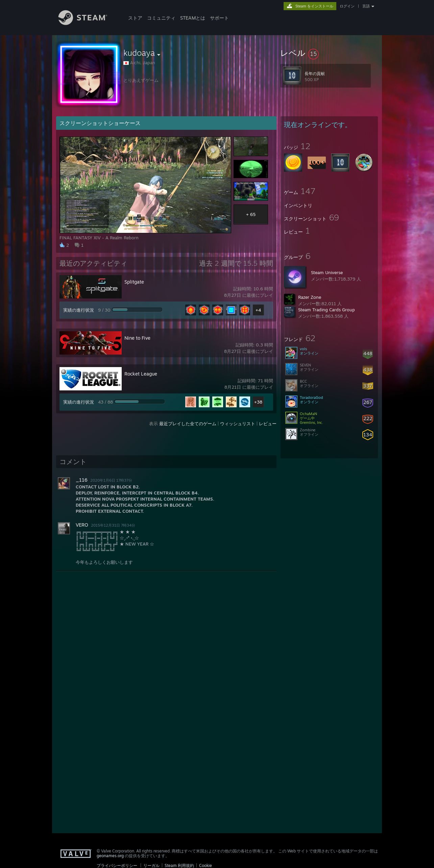Click the Splitgate achievement progress bar
Screen dimensions: 434x868
[137, 310]
